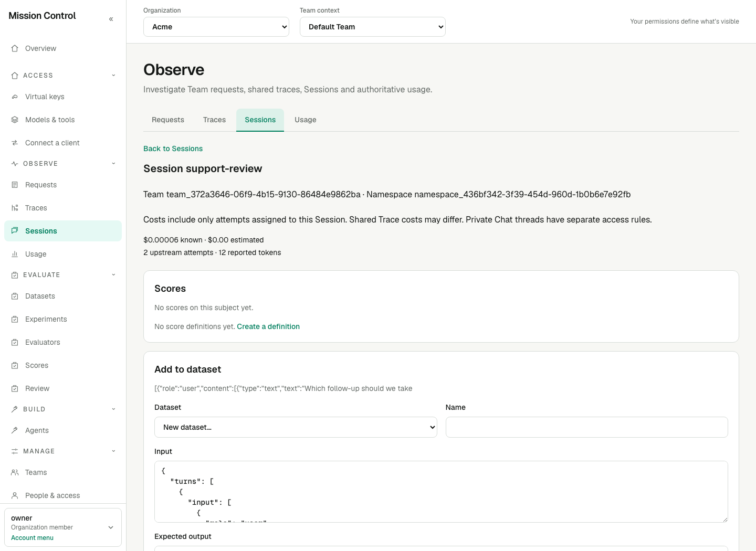Open the Organization dropdown showing Acme

[x=216, y=27]
